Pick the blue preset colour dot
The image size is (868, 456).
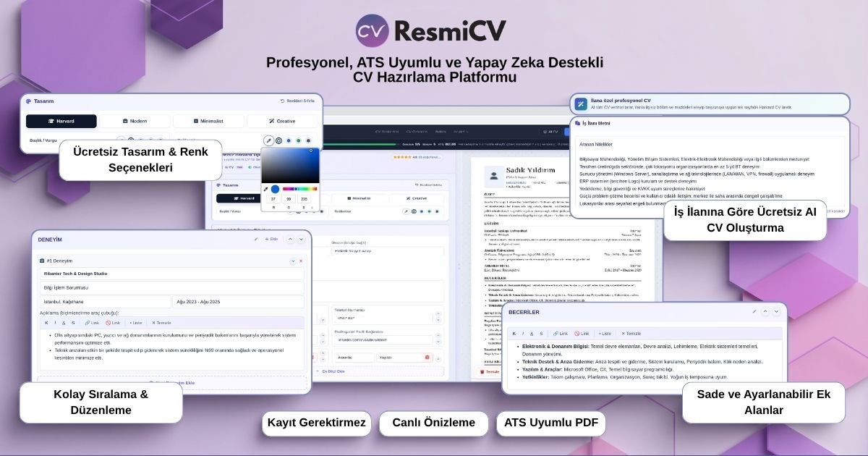(289, 140)
